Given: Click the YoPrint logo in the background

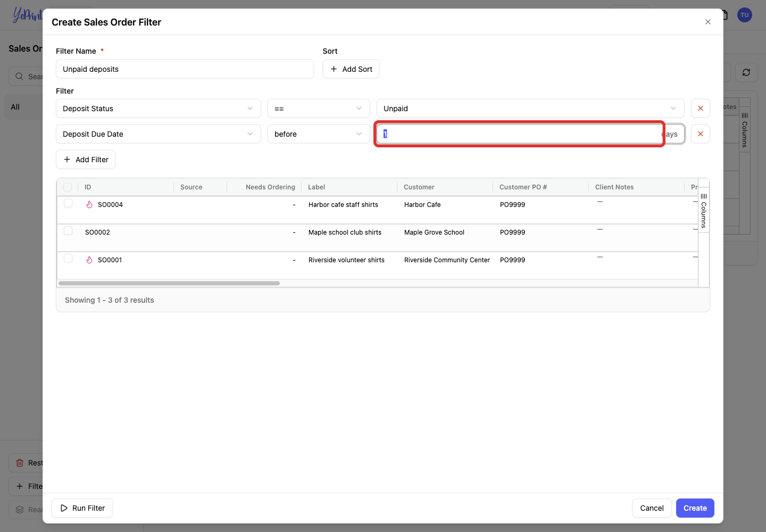Looking at the screenshot, I should click(x=28, y=14).
